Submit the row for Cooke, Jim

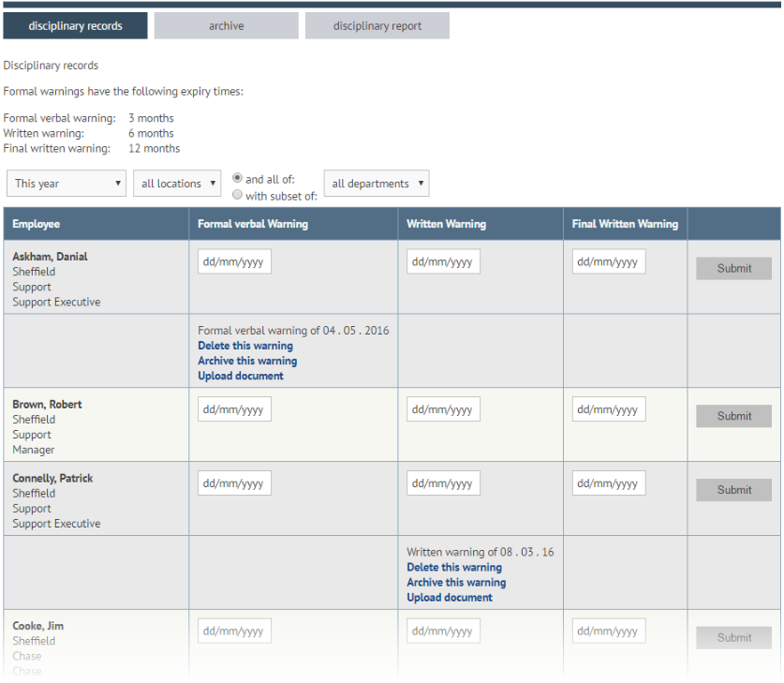[x=734, y=637]
